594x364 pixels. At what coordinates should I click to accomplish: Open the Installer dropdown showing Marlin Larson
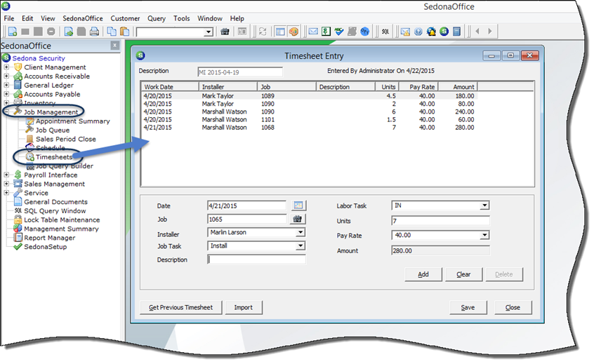(x=301, y=232)
